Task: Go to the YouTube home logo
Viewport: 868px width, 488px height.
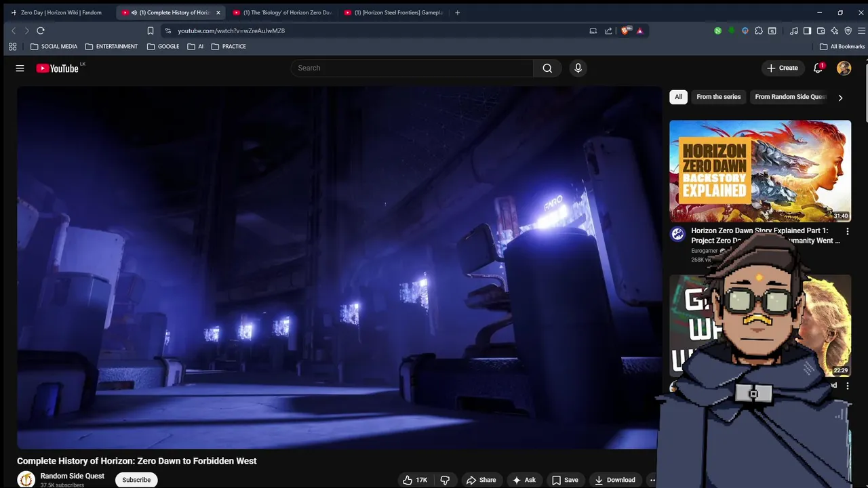Action: [57, 68]
